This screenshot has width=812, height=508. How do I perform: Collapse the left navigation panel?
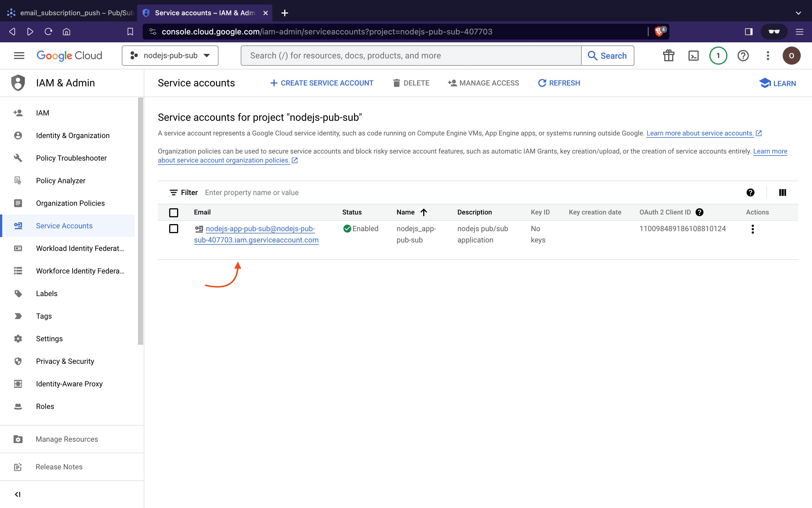pos(18,494)
